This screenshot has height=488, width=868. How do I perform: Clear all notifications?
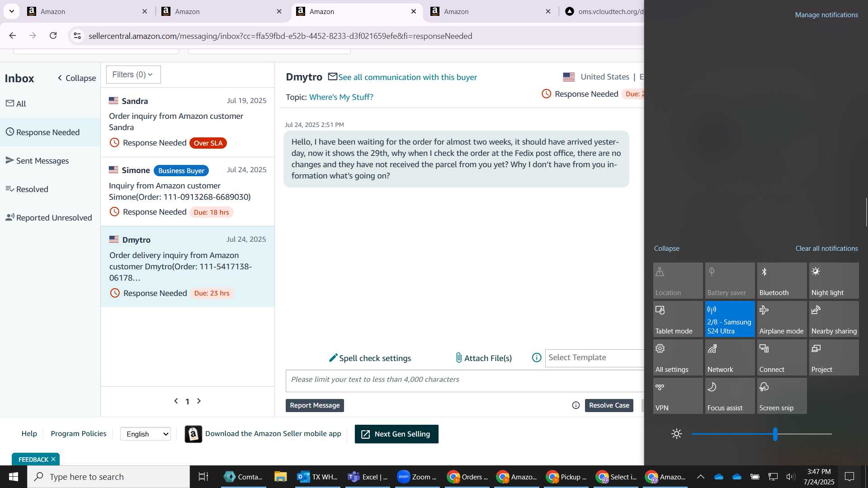coord(826,249)
